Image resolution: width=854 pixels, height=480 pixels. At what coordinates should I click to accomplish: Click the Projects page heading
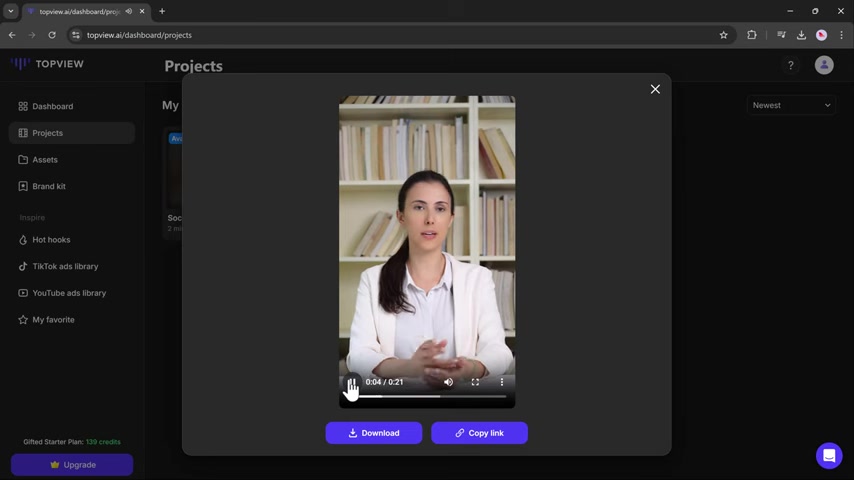(x=193, y=66)
